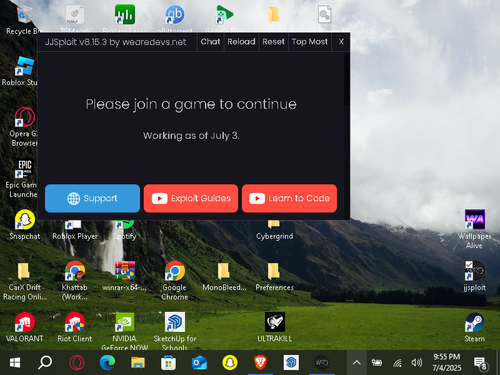This screenshot has height=375, width=500.
Task: Open Microsoft Store from the taskbar
Action: coord(168,363)
